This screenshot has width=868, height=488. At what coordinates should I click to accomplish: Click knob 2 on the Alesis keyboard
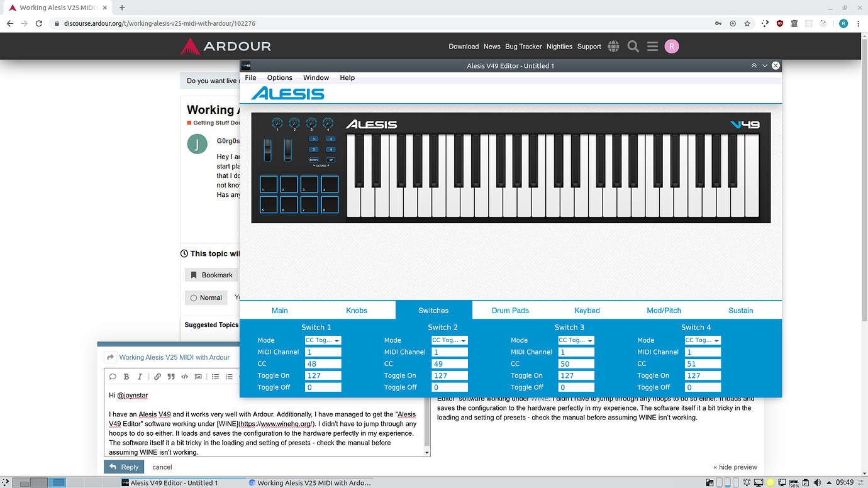294,123
